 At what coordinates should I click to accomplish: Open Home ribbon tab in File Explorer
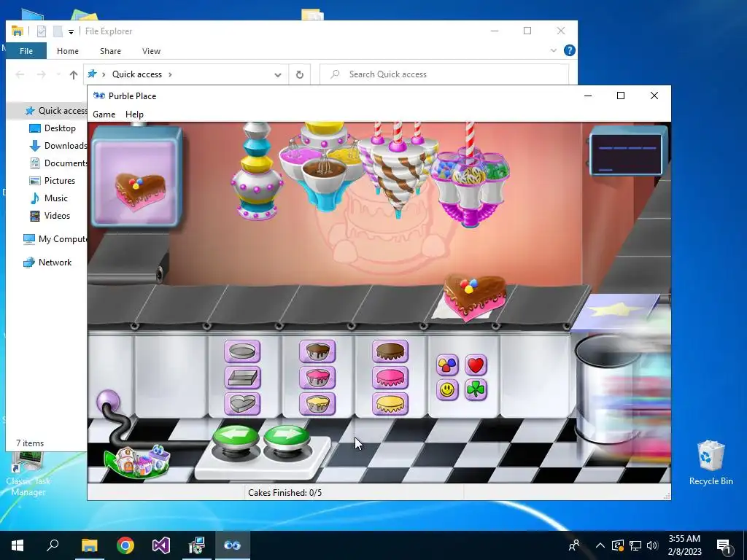68,51
